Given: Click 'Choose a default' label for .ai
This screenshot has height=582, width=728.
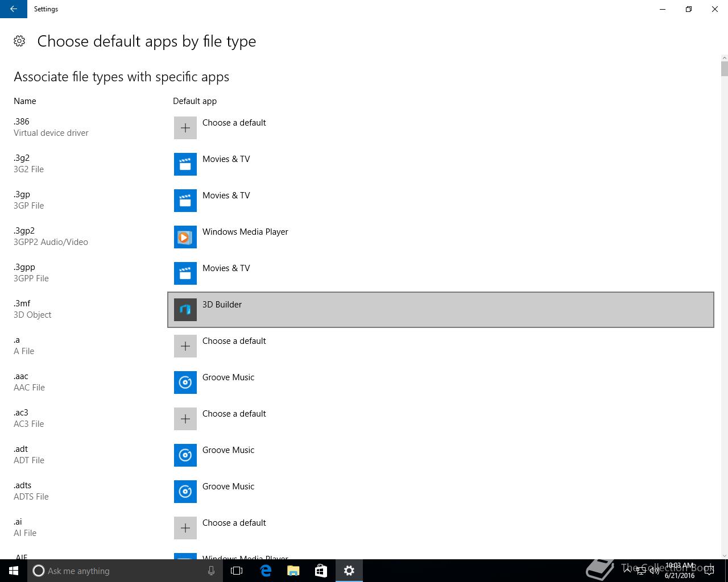Looking at the screenshot, I should 234,523.
